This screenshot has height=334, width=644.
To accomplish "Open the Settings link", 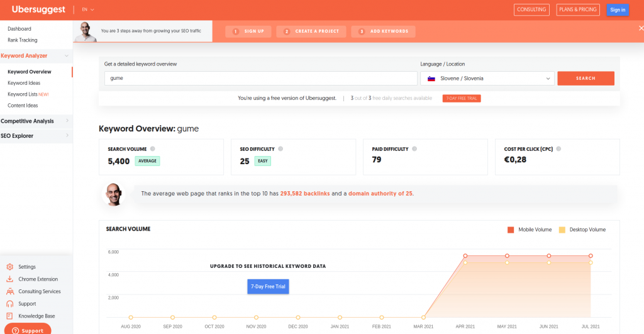I will [x=27, y=267].
